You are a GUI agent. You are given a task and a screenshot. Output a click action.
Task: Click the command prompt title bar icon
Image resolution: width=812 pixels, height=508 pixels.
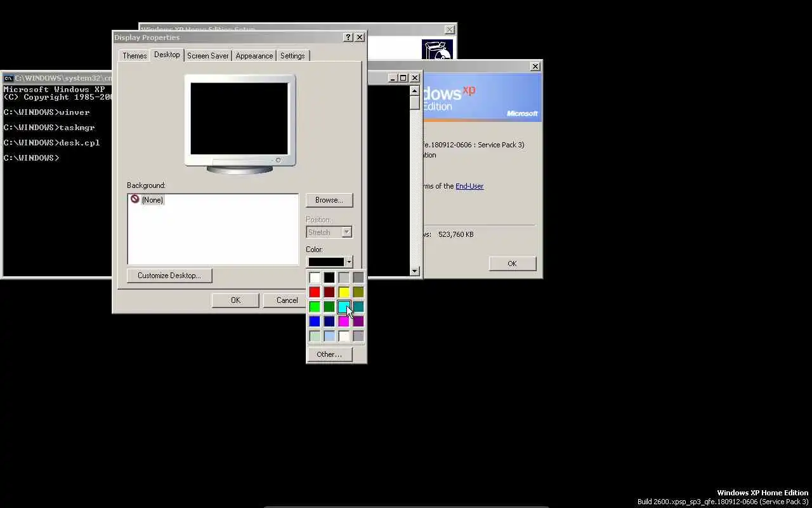[8, 78]
